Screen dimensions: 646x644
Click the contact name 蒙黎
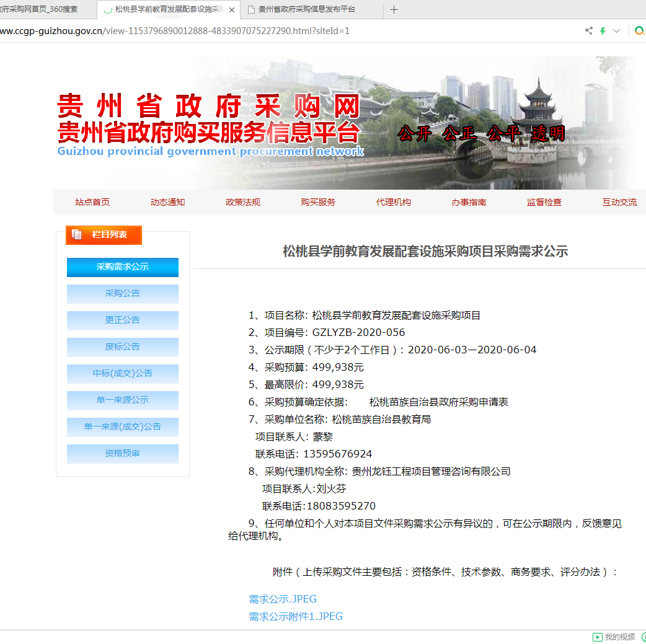click(x=322, y=437)
